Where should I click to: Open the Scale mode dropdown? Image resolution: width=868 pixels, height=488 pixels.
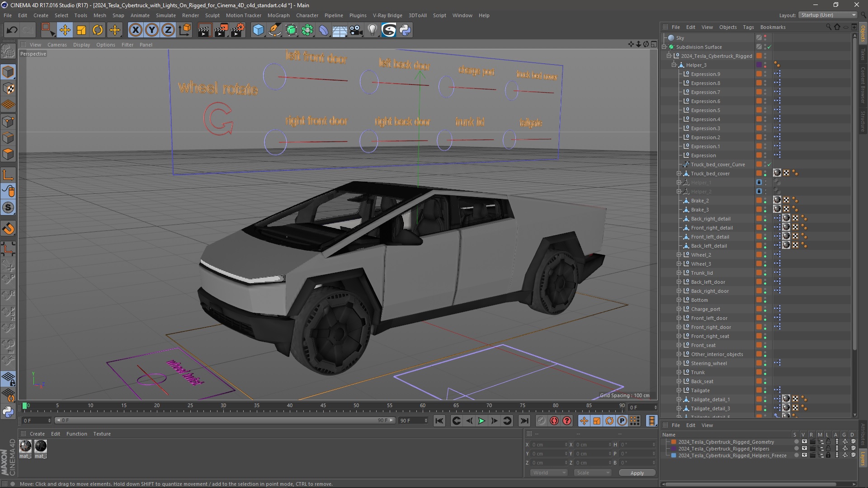[x=592, y=473]
